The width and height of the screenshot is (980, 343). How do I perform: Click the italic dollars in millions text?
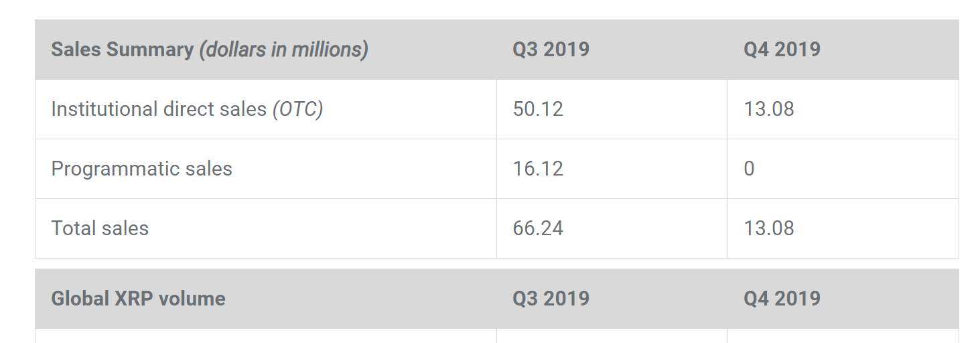point(283,50)
